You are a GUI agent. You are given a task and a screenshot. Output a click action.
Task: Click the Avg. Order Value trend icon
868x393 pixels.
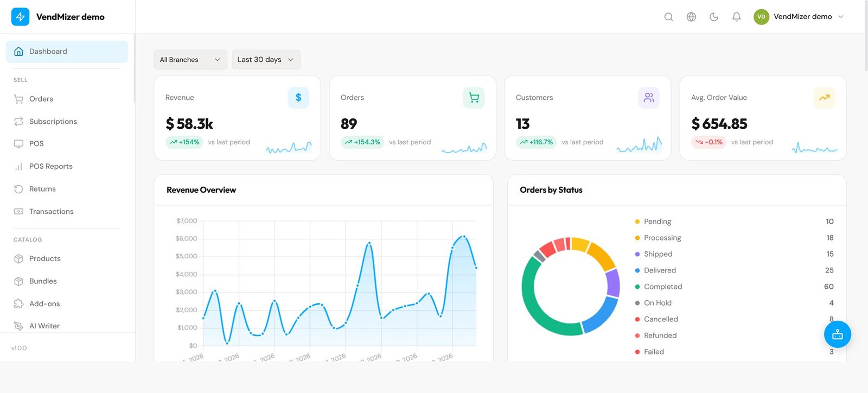click(824, 98)
